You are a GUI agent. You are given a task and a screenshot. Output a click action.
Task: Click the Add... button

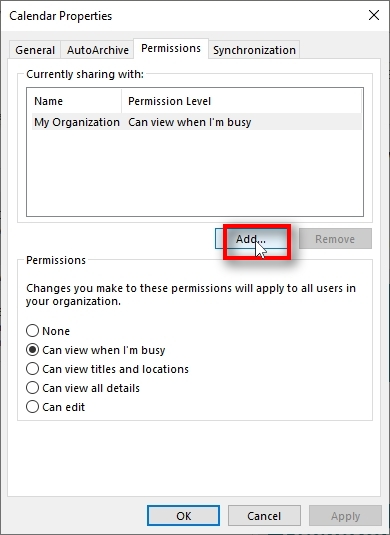pyautogui.click(x=251, y=239)
